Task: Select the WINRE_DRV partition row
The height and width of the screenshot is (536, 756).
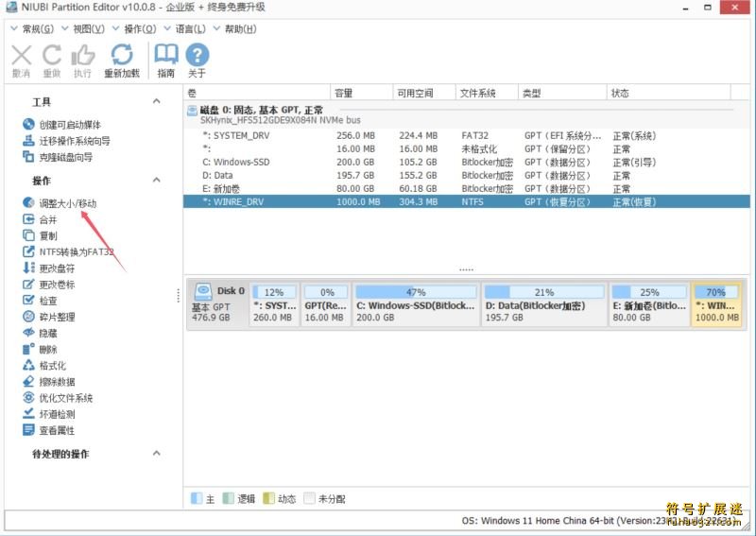Action: (x=466, y=201)
